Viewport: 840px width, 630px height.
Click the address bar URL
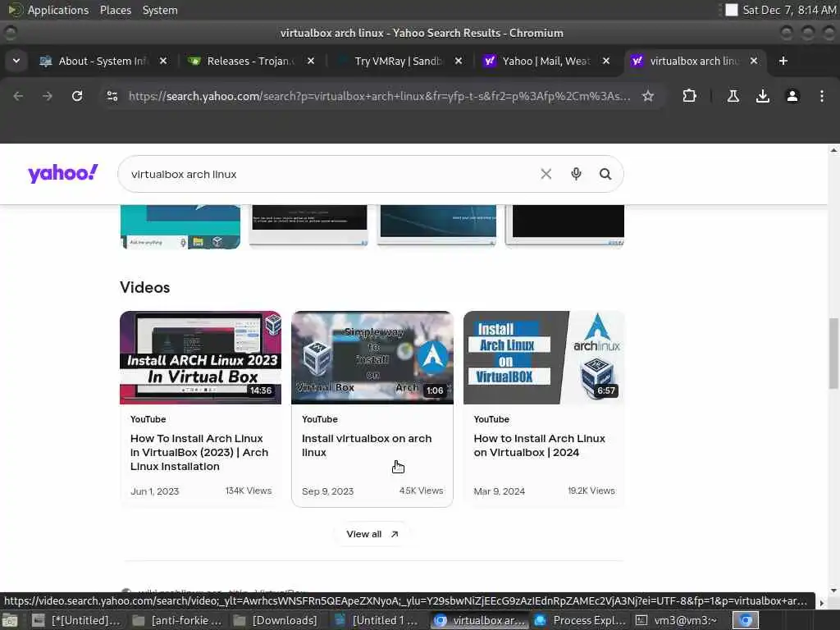click(379, 96)
